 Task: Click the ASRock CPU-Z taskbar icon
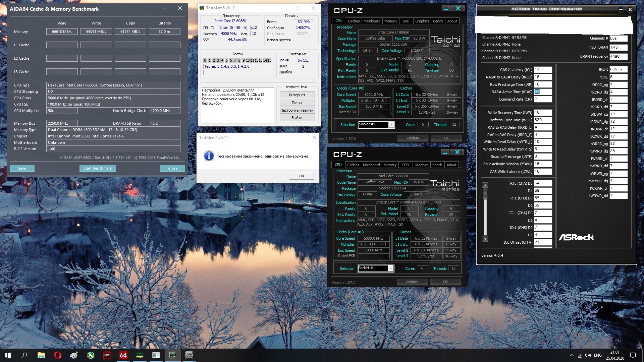pos(189,355)
